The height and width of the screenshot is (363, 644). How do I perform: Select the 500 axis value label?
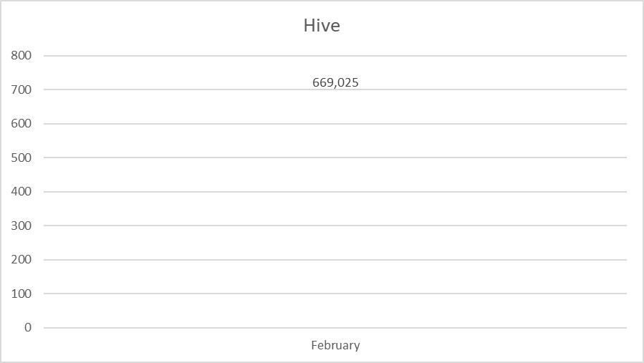tap(21, 158)
